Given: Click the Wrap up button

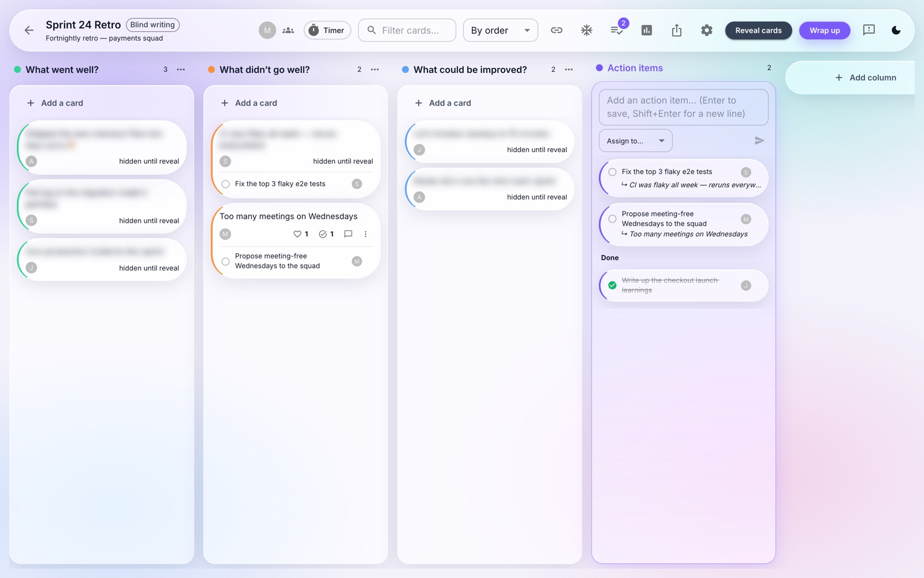Looking at the screenshot, I should pos(825,31).
